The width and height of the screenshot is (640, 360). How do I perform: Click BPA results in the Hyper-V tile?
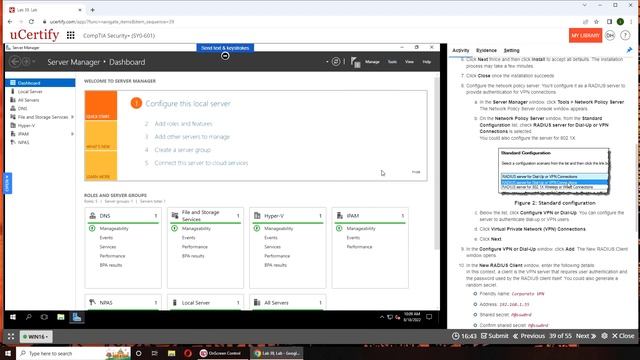coord(276,265)
